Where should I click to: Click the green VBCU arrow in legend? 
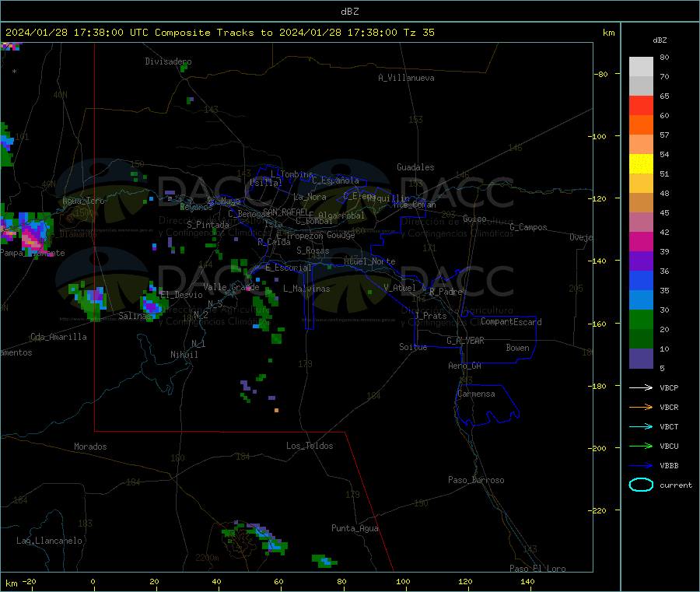(641, 446)
